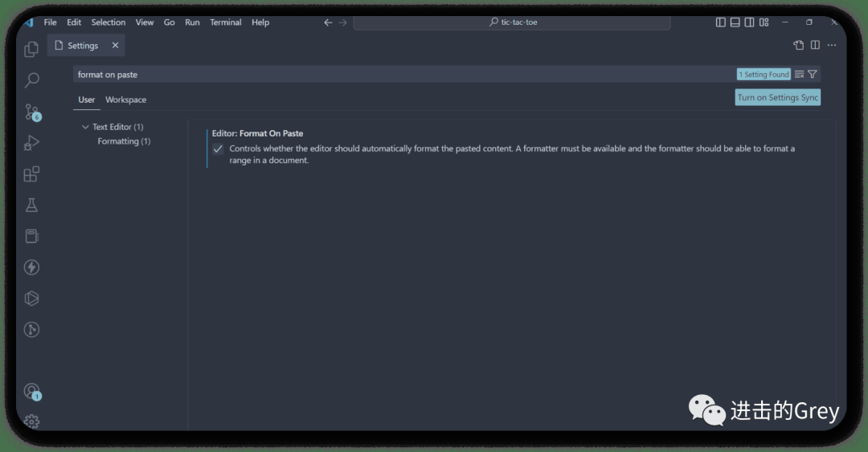Screen dimensions: 868x452
Task: Go back with the left arrow
Action: [328, 22]
